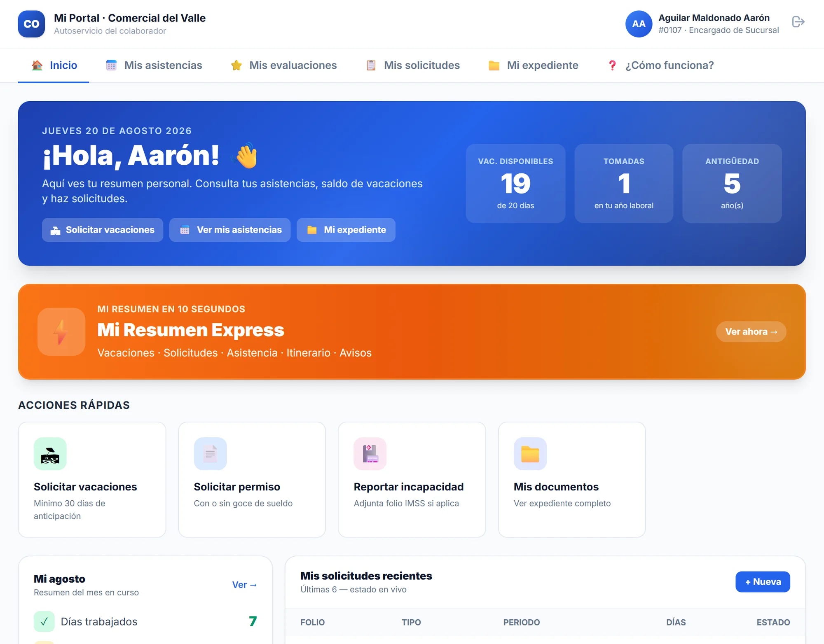
Task: Click the lightning bolt icon in Resumen Express
Action: 61,332
